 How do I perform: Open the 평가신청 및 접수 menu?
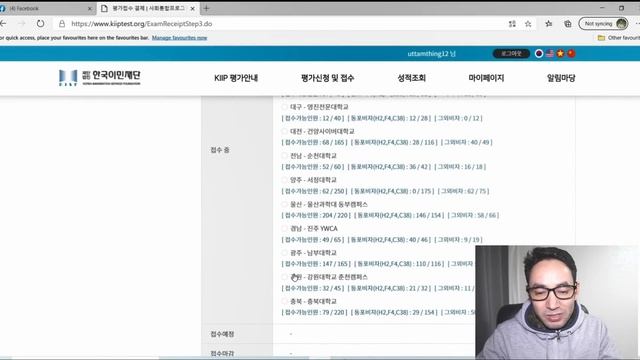point(327,78)
